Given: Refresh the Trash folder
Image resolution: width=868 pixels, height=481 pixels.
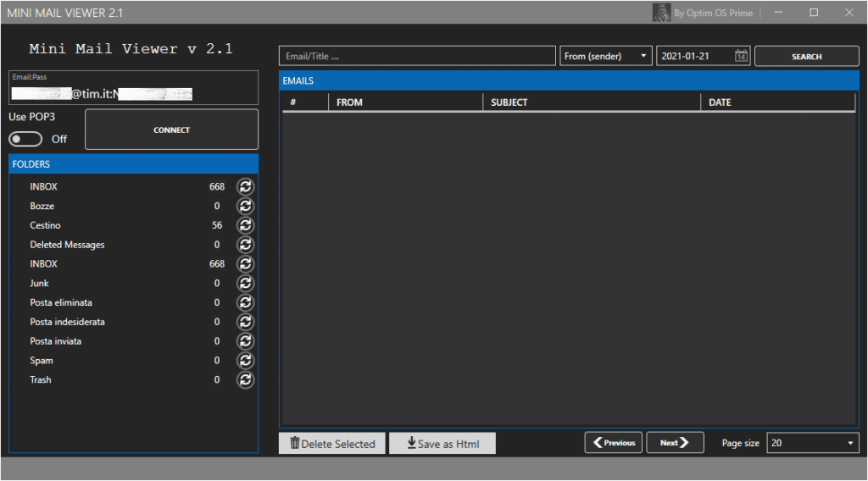Looking at the screenshot, I should coord(245,380).
